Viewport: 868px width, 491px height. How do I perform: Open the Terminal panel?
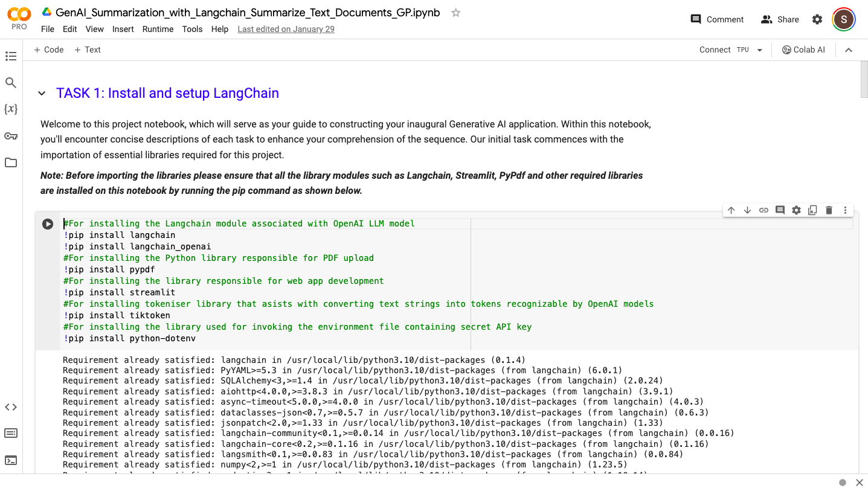[x=11, y=460]
